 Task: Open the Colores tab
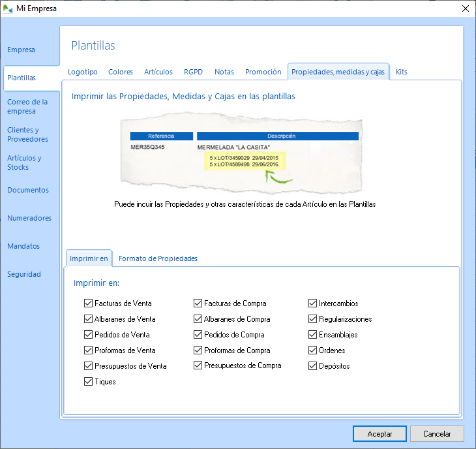pyautogui.click(x=121, y=72)
